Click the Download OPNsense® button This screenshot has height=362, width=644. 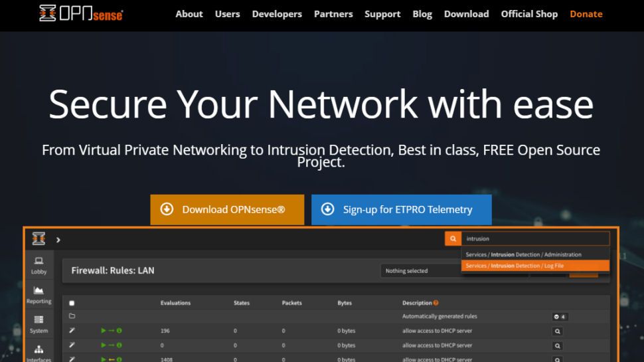tap(227, 209)
